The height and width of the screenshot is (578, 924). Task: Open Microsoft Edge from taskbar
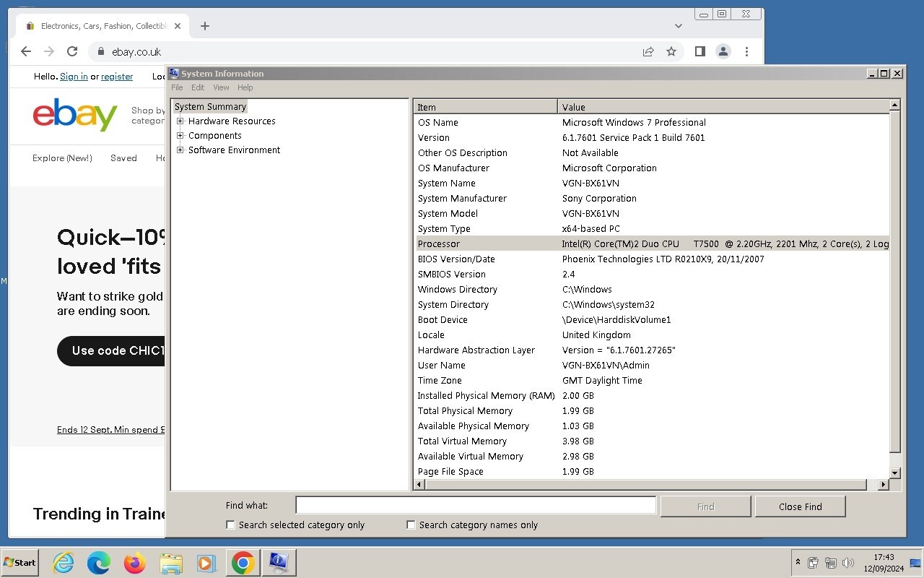[x=99, y=563]
